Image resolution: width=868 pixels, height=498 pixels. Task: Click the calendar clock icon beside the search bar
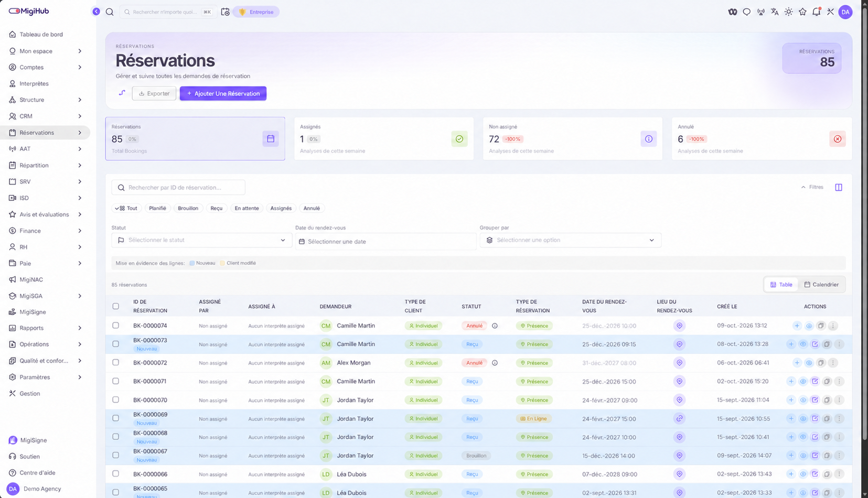pos(225,12)
